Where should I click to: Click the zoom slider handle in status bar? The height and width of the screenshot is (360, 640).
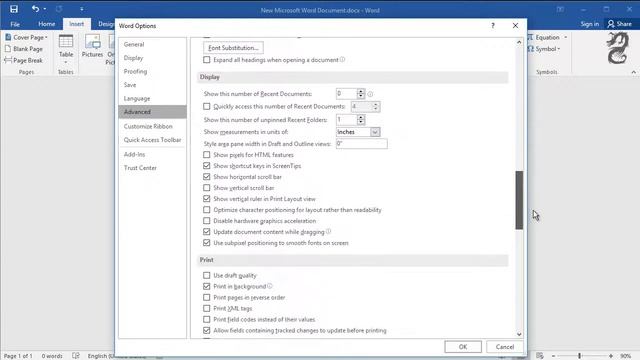click(579, 356)
